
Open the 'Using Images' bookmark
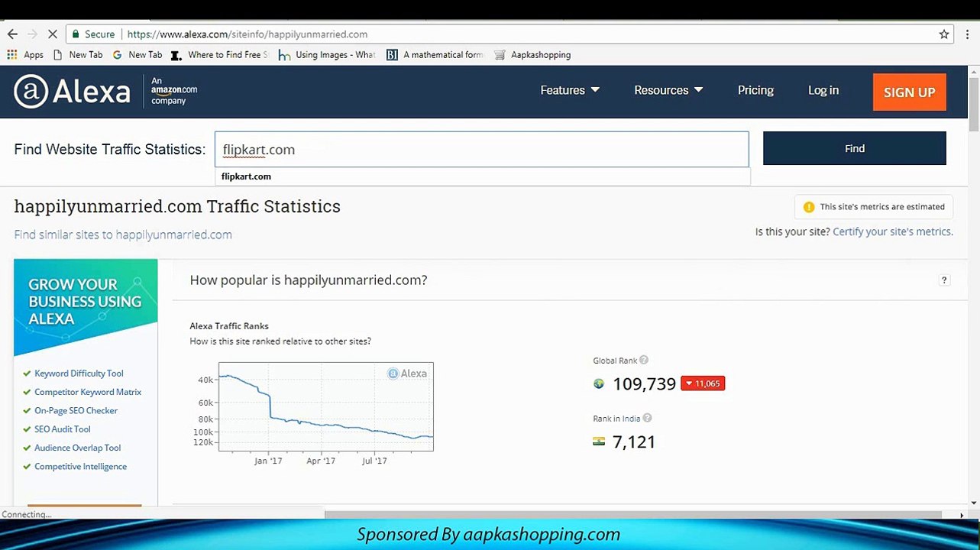[328, 55]
